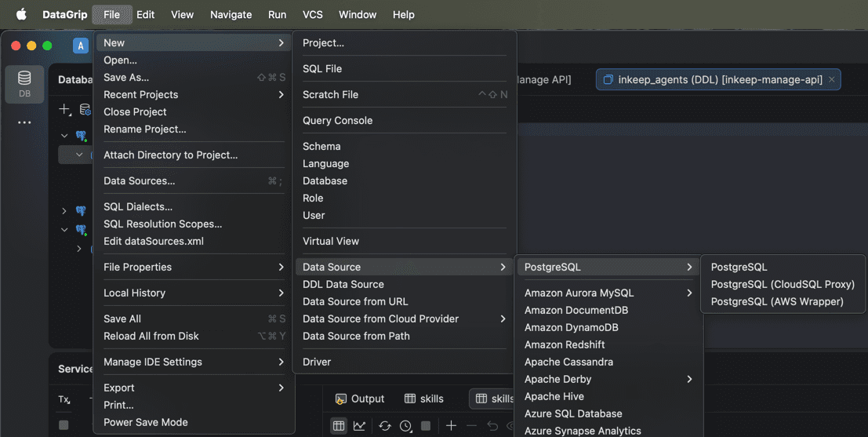Screen dimensions: 868x437
Task: Expand the Recent Projects submenu
Action: [194, 95]
